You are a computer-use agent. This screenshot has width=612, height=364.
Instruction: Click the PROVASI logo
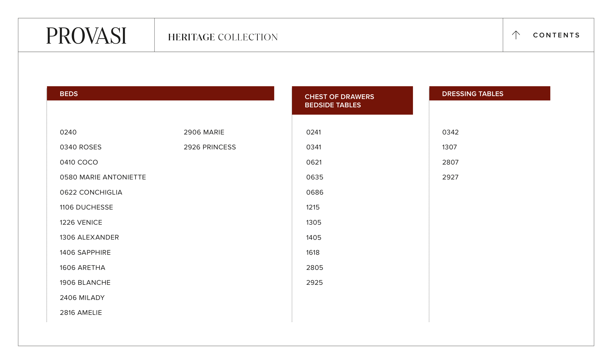tap(86, 36)
